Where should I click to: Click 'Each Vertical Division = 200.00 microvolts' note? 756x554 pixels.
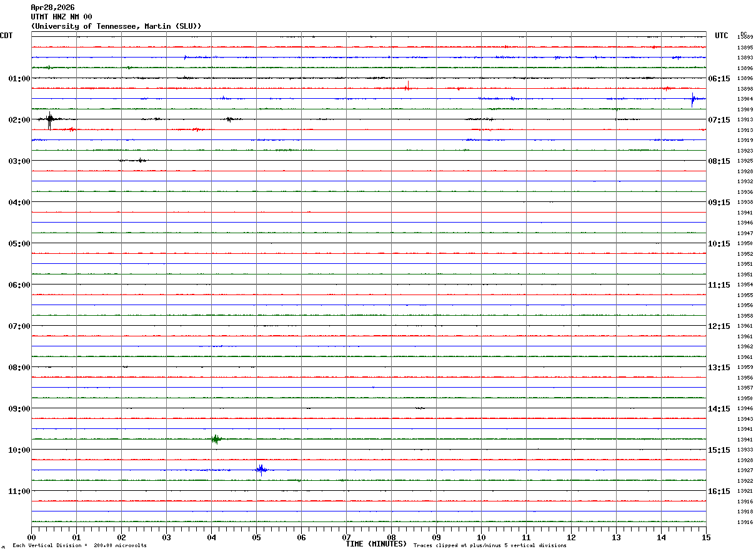(79, 546)
